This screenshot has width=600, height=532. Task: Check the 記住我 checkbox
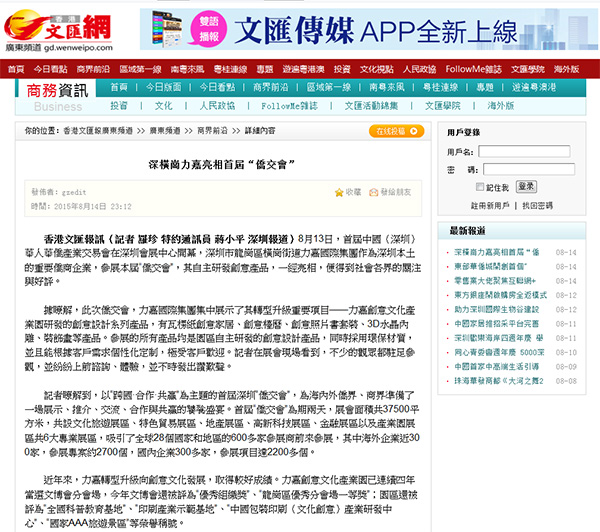(479, 187)
